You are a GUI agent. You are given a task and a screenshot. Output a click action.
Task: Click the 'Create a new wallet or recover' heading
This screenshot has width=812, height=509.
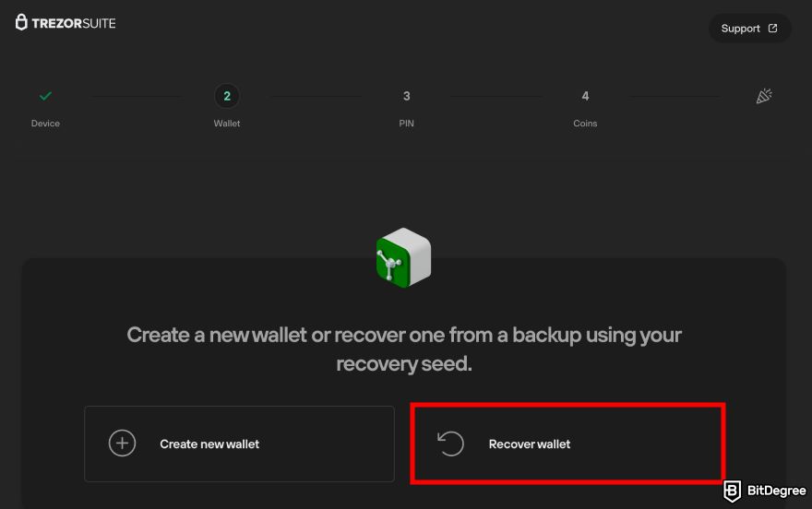tap(404, 349)
